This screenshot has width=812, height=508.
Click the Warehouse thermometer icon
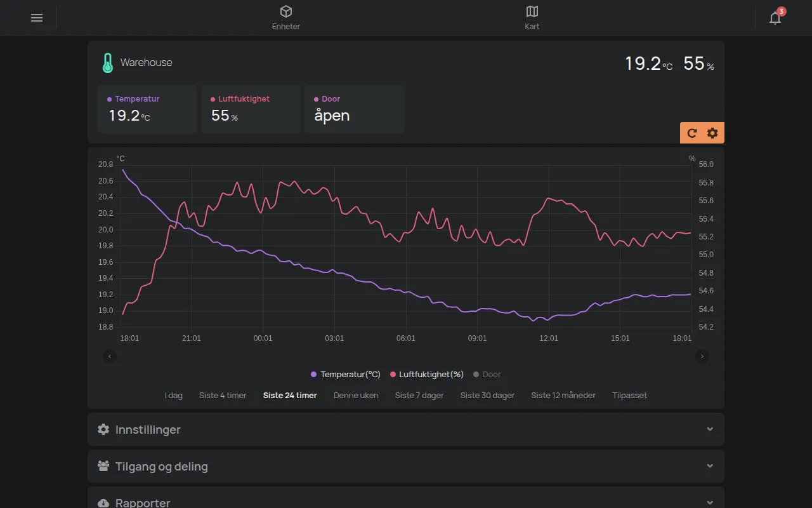point(107,63)
